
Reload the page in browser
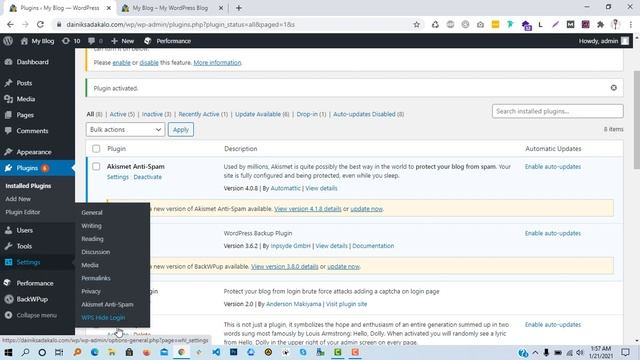40,24
